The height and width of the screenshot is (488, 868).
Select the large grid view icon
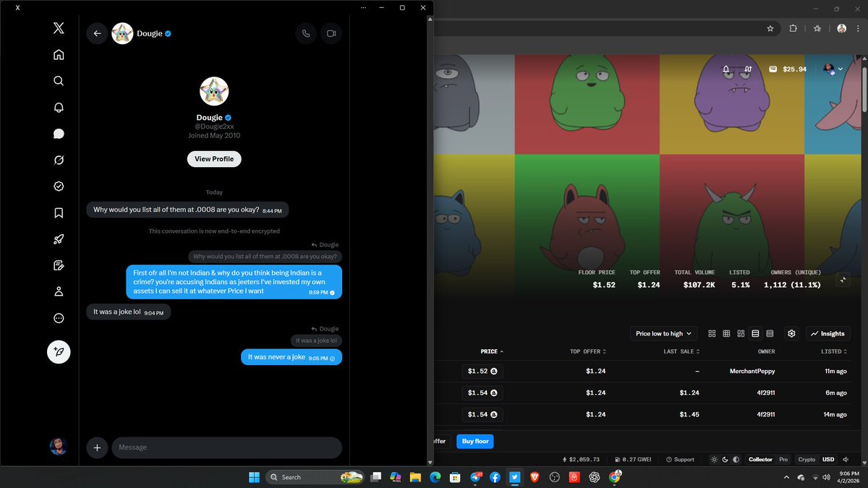pos(712,333)
